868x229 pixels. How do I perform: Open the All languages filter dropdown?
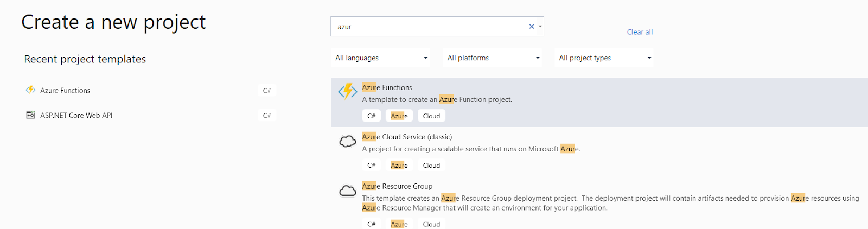380,58
